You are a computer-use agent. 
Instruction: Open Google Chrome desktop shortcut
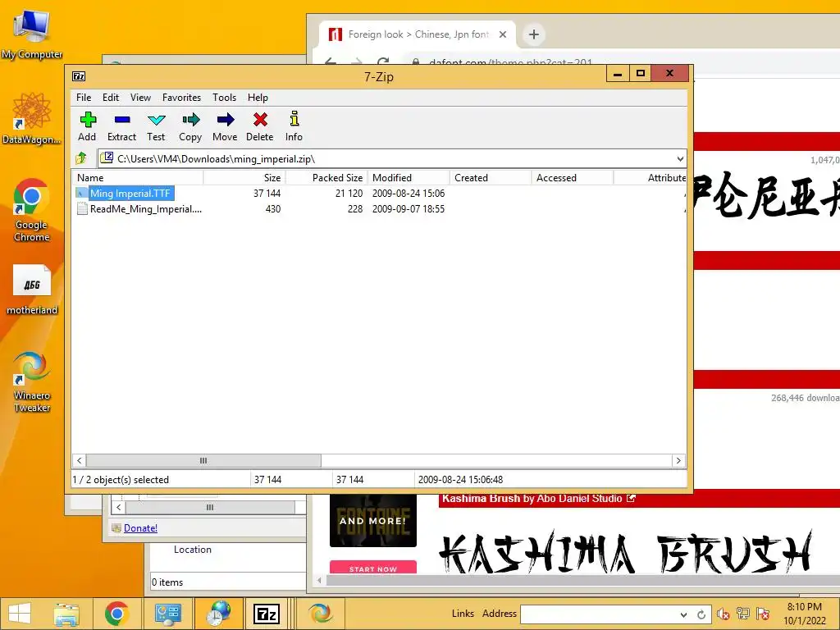32,210
